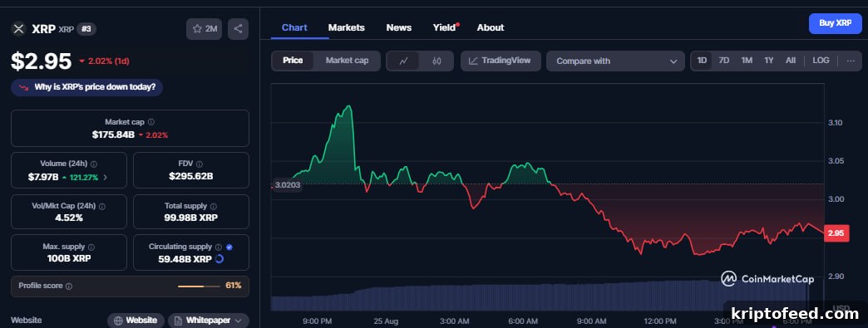Click the Market cap info icon
The height and width of the screenshot is (328, 868).
[x=151, y=122]
